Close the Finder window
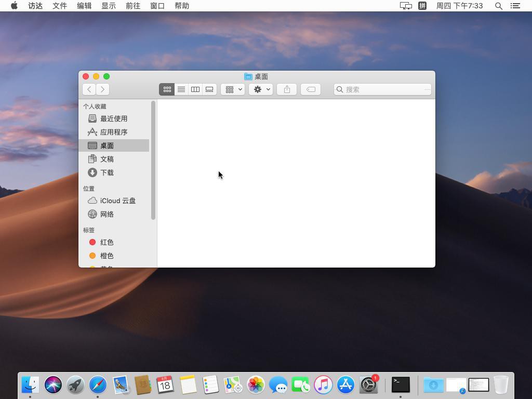532x399 pixels. click(x=86, y=76)
